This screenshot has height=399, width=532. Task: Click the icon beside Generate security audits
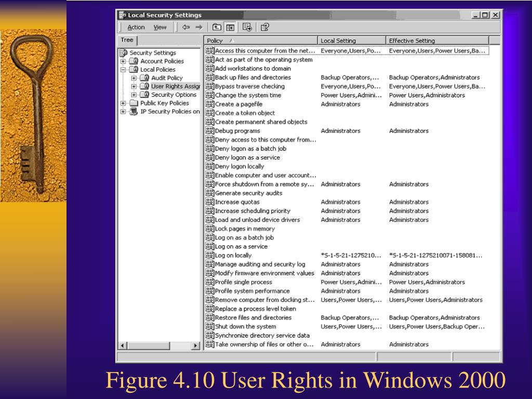210,193
